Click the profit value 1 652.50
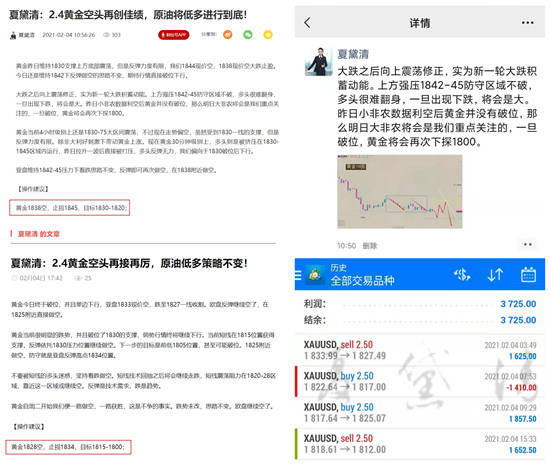Screen dimensions: 550x468 pos(522,450)
